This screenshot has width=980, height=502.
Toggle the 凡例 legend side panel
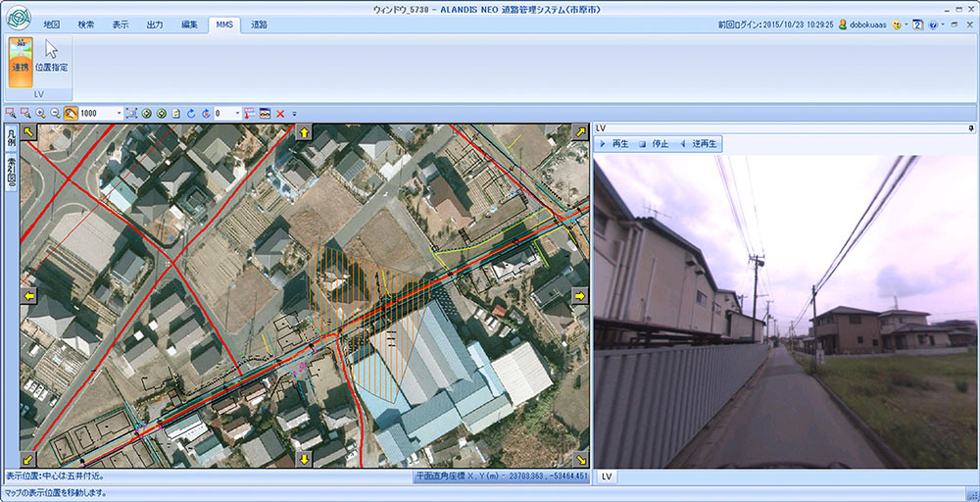pos(11,137)
